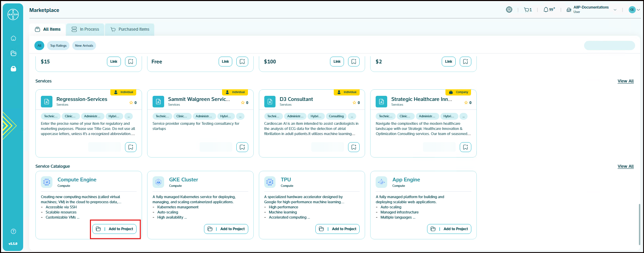Toggle bookmark on the $15 item
The image size is (644, 253).
click(x=131, y=62)
